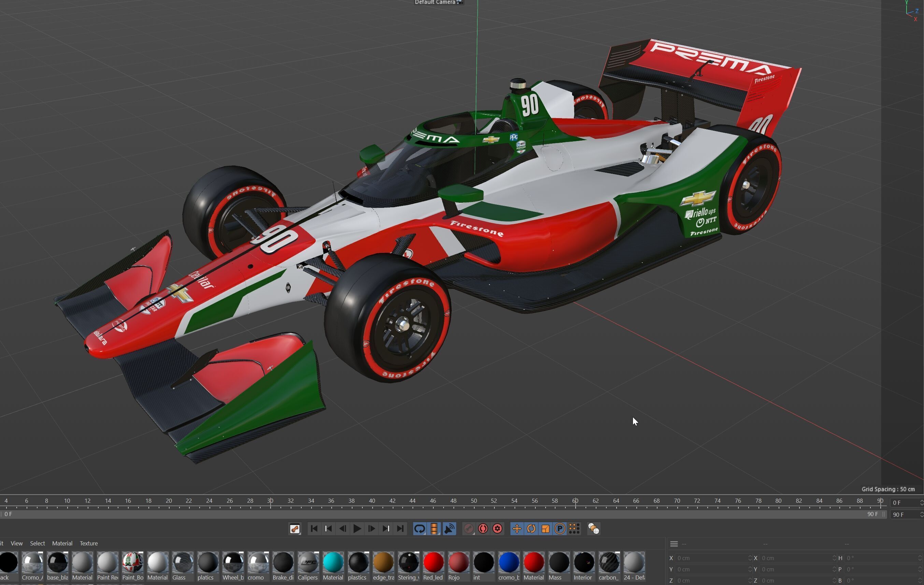
Task: Step back one frame
Action: (x=343, y=529)
